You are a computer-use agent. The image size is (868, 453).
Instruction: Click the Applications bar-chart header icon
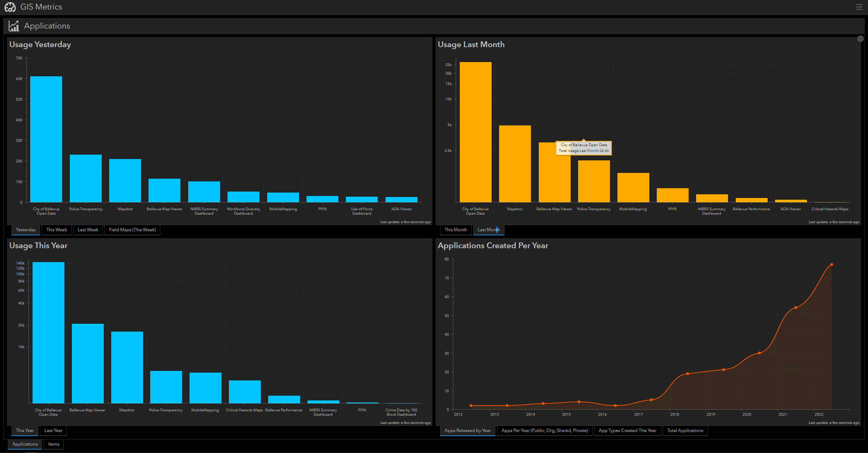pyautogui.click(x=14, y=25)
